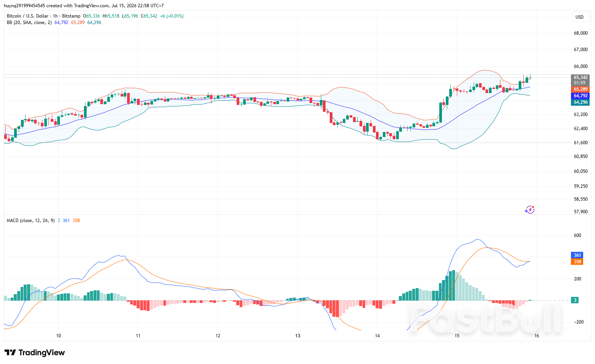Click the low price value L65,196
The image size is (595, 364).
click(130, 16)
